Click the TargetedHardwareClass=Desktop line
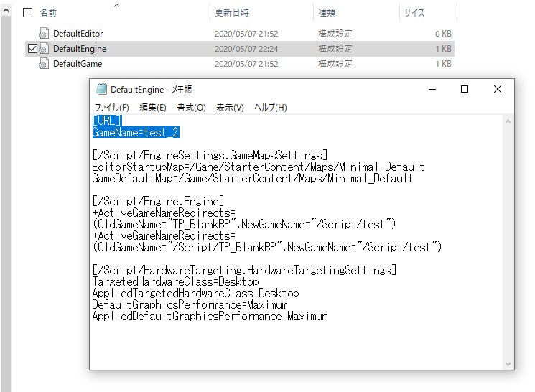This screenshot has height=392, width=535. coord(176,282)
